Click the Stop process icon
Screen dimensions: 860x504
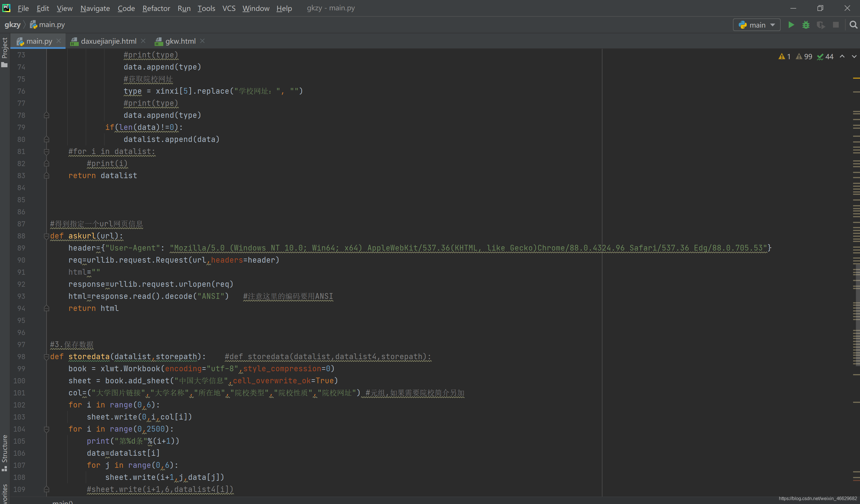point(836,25)
